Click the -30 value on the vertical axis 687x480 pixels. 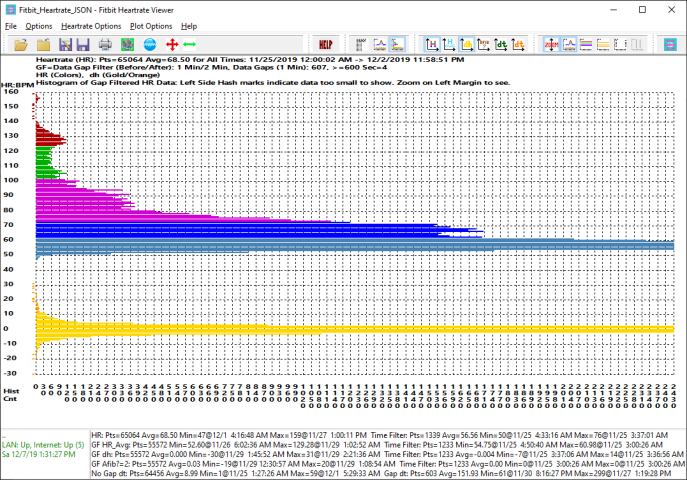10,374
